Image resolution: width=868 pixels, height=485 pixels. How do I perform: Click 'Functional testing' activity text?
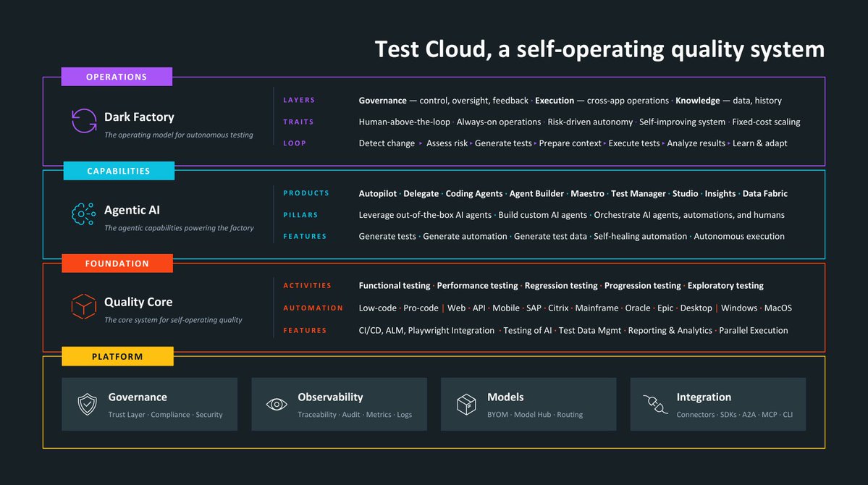coord(394,286)
